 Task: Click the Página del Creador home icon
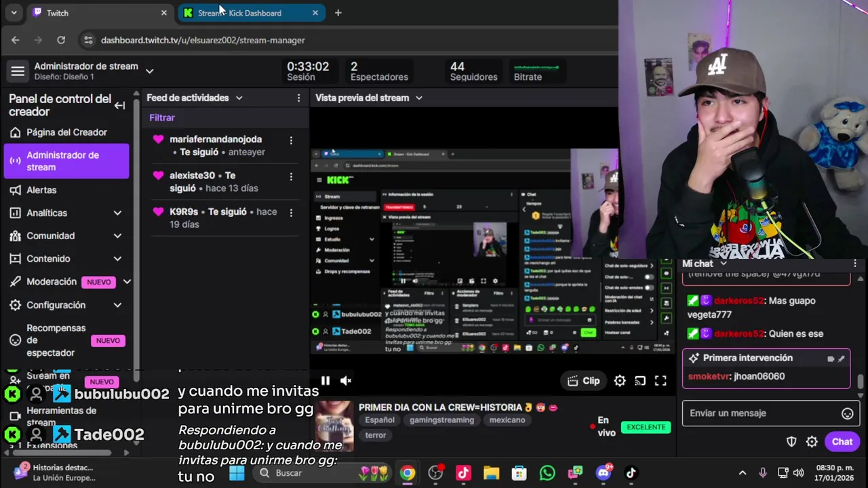pos(15,132)
